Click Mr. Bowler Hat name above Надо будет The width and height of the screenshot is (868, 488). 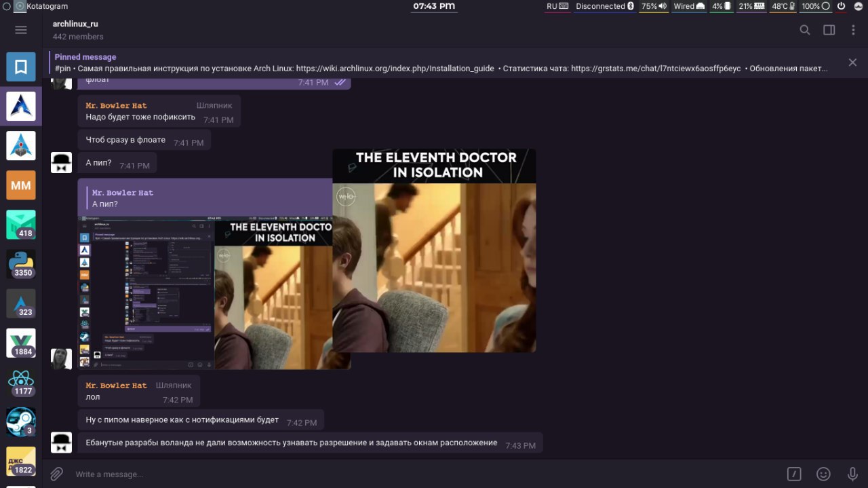click(116, 106)
